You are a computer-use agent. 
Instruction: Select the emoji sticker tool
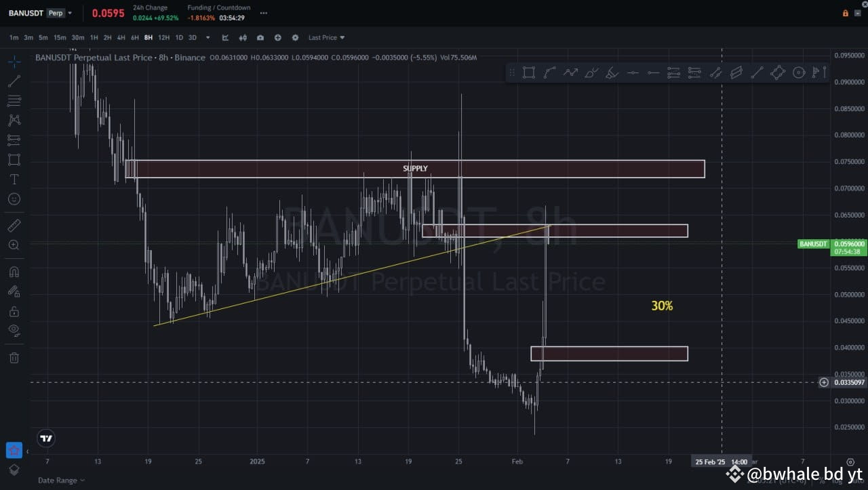coord(14,199)
